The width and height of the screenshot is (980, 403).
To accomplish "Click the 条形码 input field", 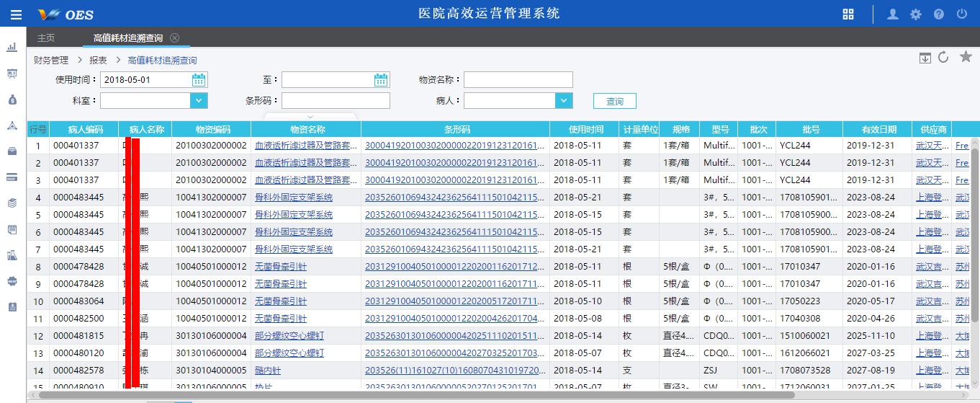I will 336,101.
